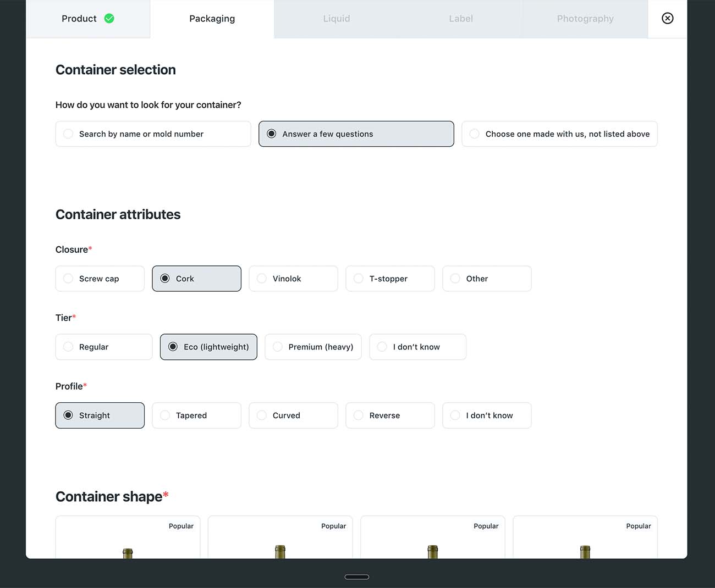The width and height of the screenshot is (715, 588).
Task: Choose Reverse profile
Action: [x=390, y=415]
